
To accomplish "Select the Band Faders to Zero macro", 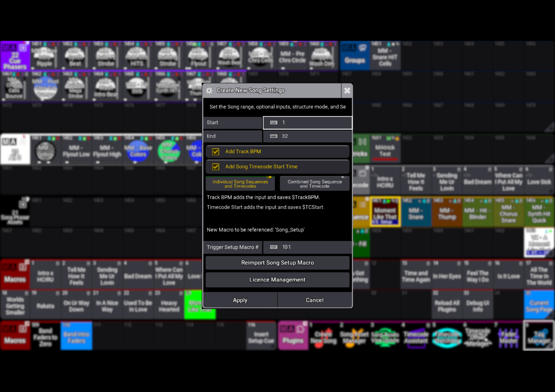I will pos(46,336).
